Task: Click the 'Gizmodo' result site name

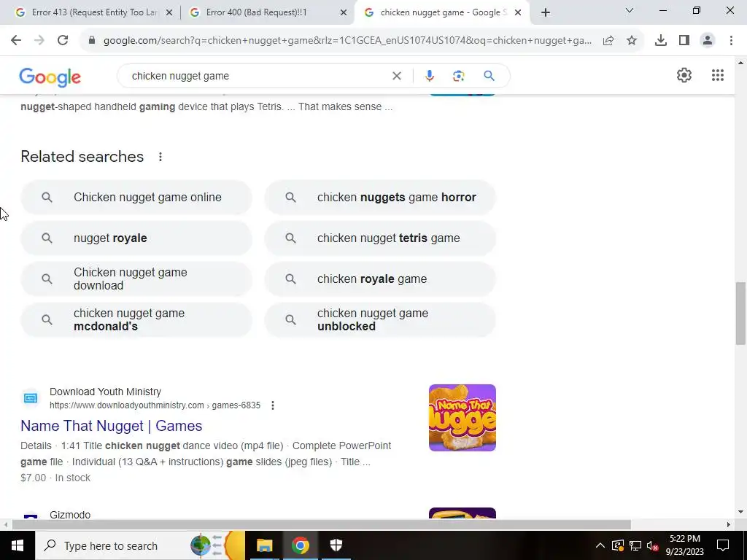Action: (70, 515)
